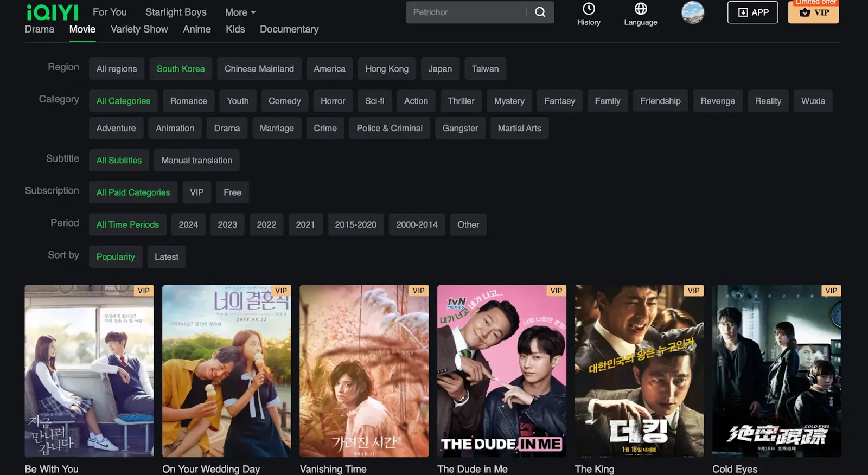Select the All regions filter

click(x=117, y=69)
